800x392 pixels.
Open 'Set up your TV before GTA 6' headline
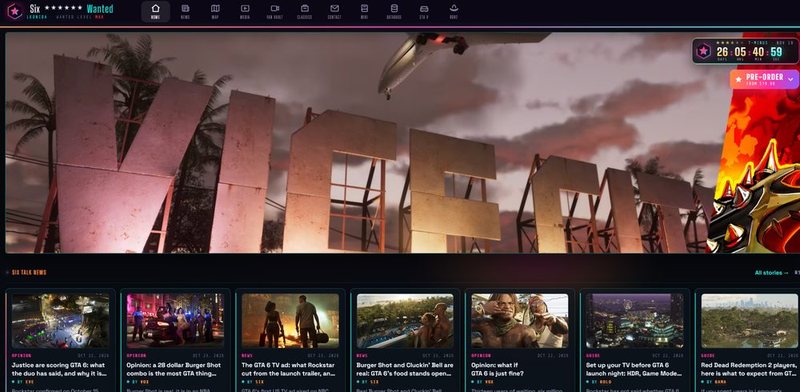[634, 369]
